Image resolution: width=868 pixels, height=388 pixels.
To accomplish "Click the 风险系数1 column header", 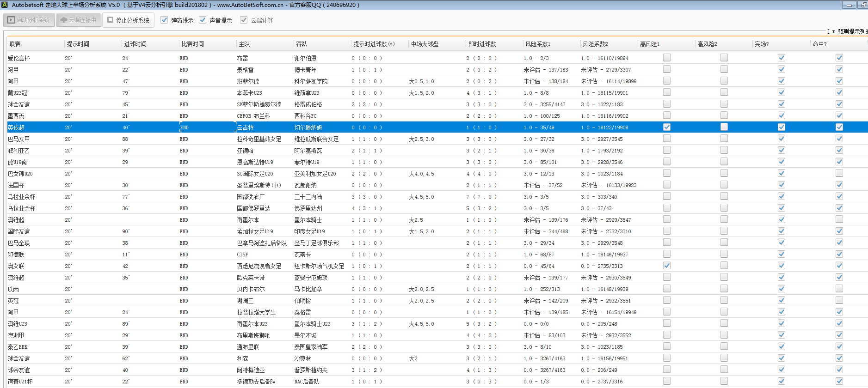I will pyautogui.click(x=537, y=44).
